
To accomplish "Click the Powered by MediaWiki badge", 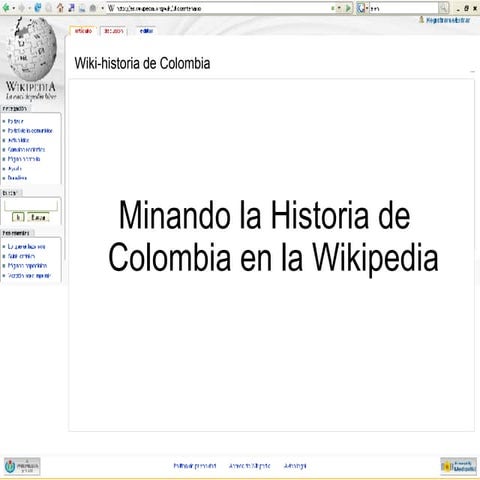I will point(459,466).
